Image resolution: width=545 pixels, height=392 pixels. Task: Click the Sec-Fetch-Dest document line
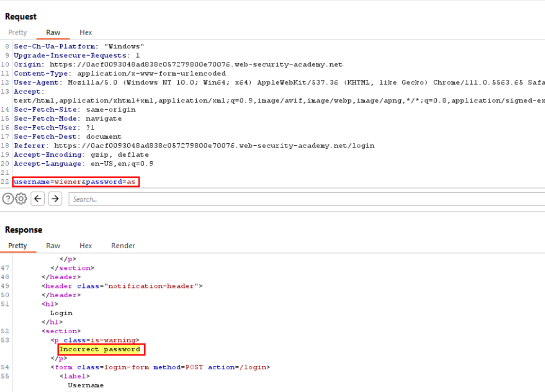[x=68, y=137]
